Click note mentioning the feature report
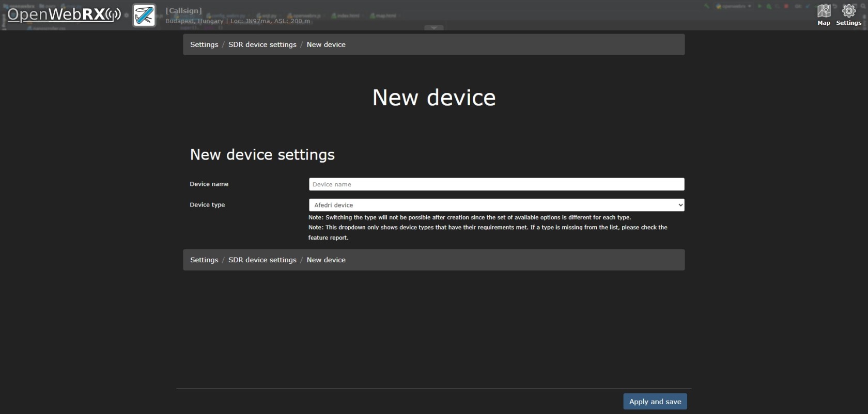Screen dimensions: 868x414 [x=488, y=232]
